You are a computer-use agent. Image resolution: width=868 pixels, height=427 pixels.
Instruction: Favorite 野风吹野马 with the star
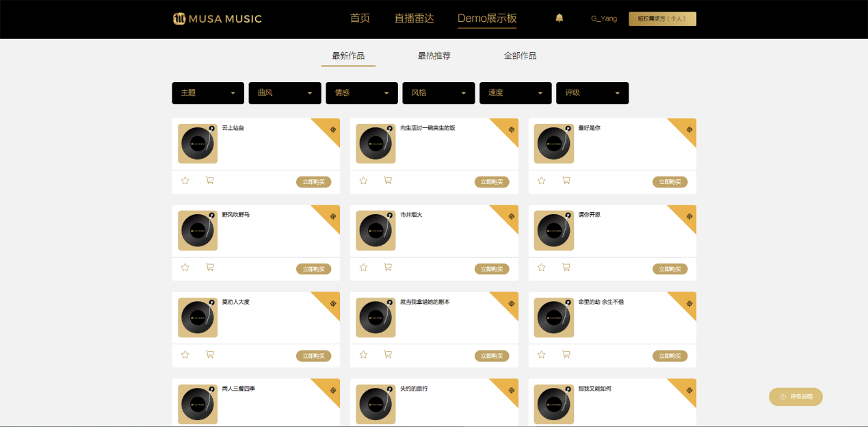pos(185,268)
